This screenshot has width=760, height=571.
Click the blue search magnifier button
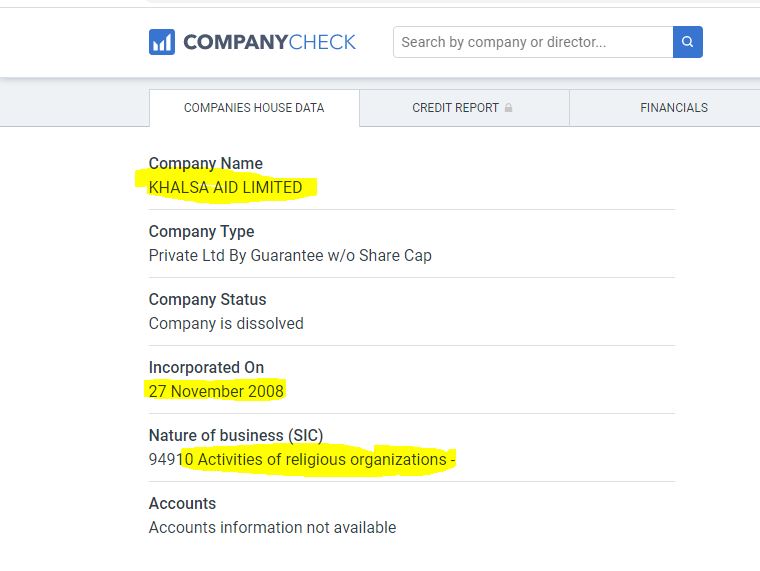687,42
